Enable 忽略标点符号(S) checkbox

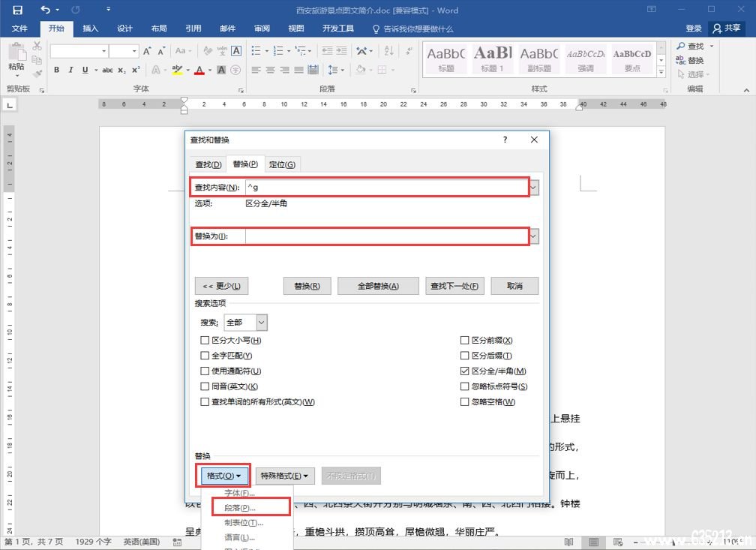[464, 386]
